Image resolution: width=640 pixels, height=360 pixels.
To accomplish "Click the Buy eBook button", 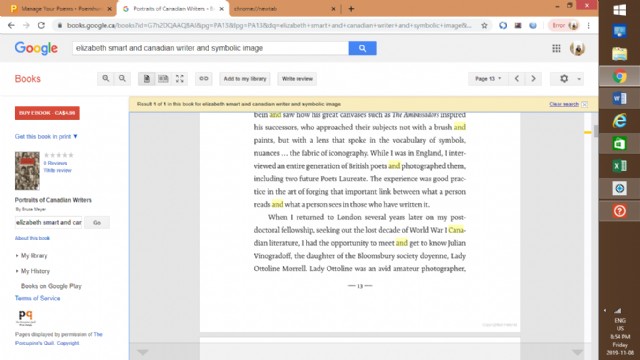I will point(47,113).
